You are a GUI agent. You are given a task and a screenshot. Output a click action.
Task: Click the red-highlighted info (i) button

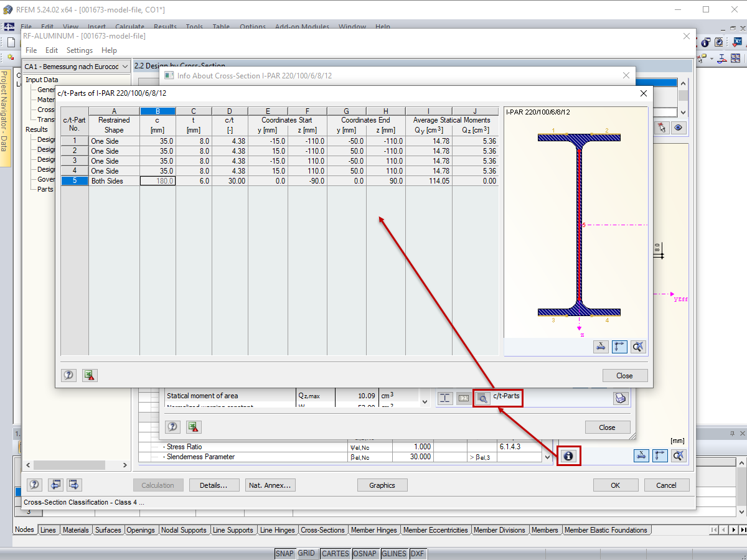pos(568,456)
